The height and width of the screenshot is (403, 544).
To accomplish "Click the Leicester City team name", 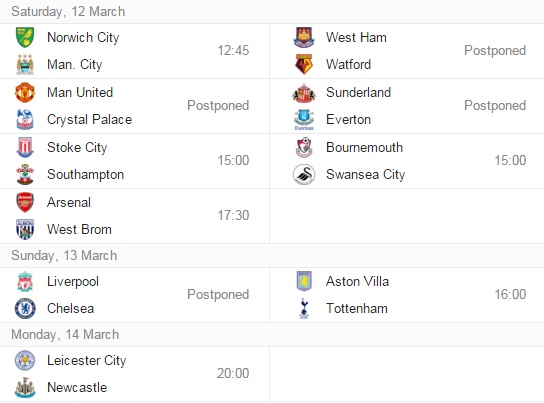I will point(87,360).
